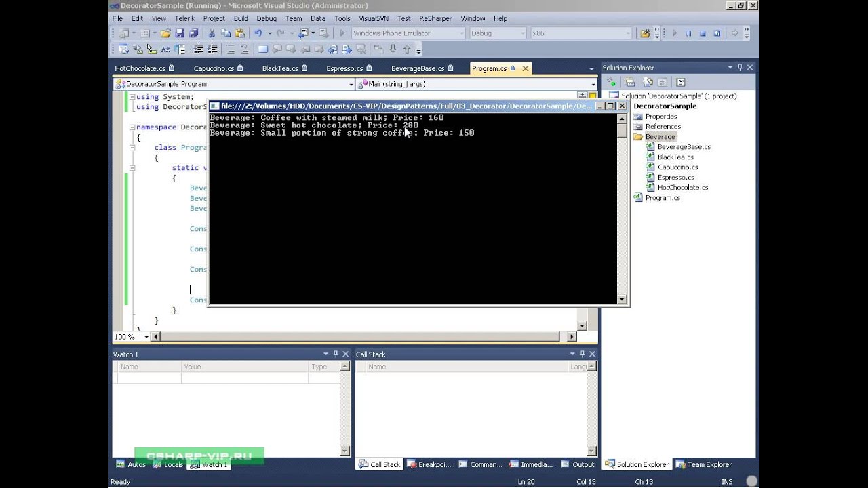The height and width of the screenshot is (488, 868).
Task: Click the Copy icon in toolbar
Action: (226, 33)
